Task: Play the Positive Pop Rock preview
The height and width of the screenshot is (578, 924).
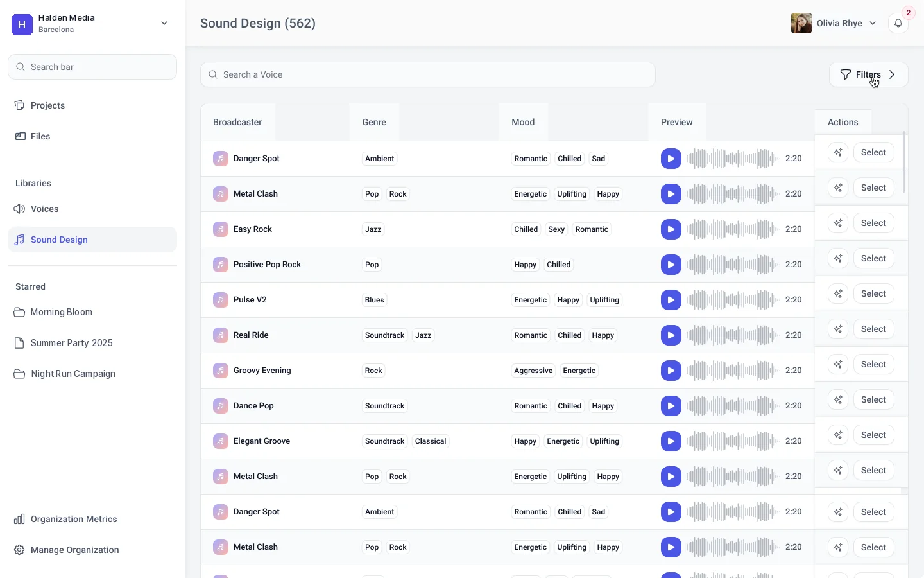Action: (x=671, y=265)
